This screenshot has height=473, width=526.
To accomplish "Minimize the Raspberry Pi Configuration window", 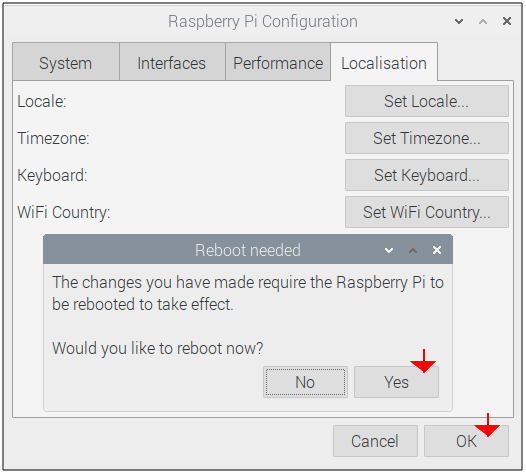I will [x=459, y=21].
